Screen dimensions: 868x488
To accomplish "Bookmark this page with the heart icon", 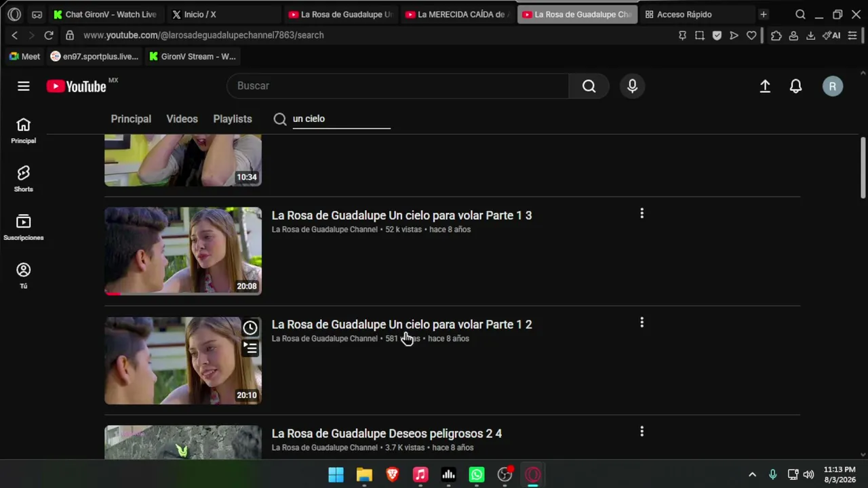I will 751,35.
